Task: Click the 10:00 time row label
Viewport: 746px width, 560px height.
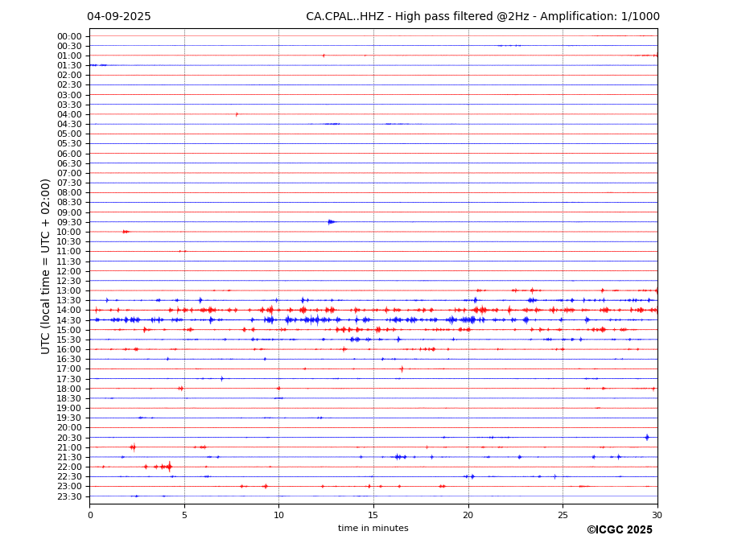Action: click(x=69, y=233)
